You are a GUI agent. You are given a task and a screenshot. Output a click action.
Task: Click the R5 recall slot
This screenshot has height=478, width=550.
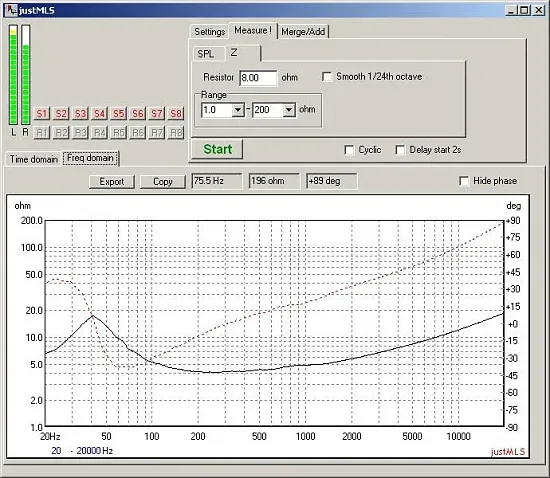(x=118, y=133)
